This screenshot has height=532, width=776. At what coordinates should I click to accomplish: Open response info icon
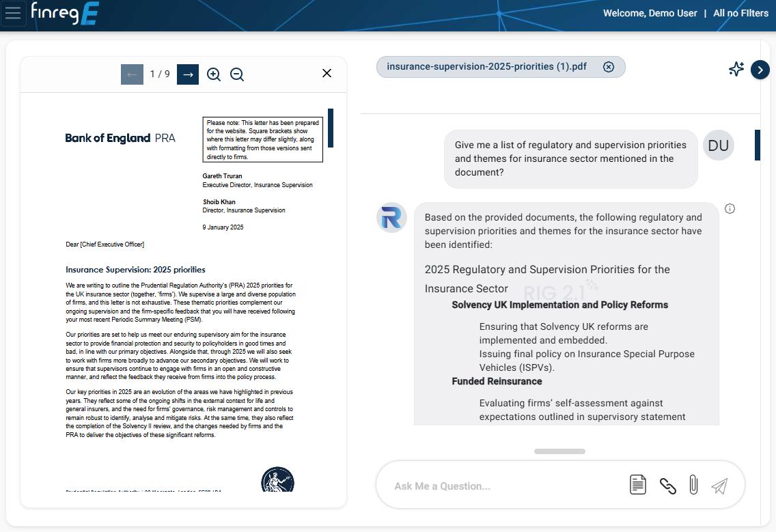point(730,209)
